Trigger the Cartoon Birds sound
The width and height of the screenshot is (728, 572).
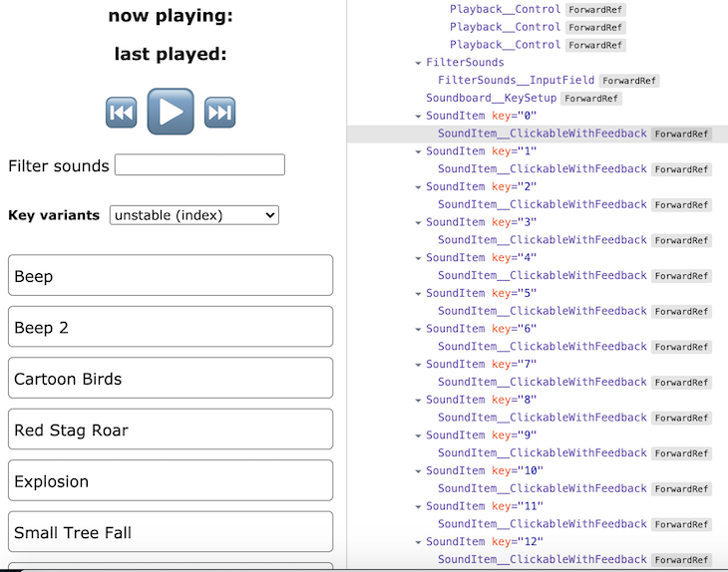point(171,379)
